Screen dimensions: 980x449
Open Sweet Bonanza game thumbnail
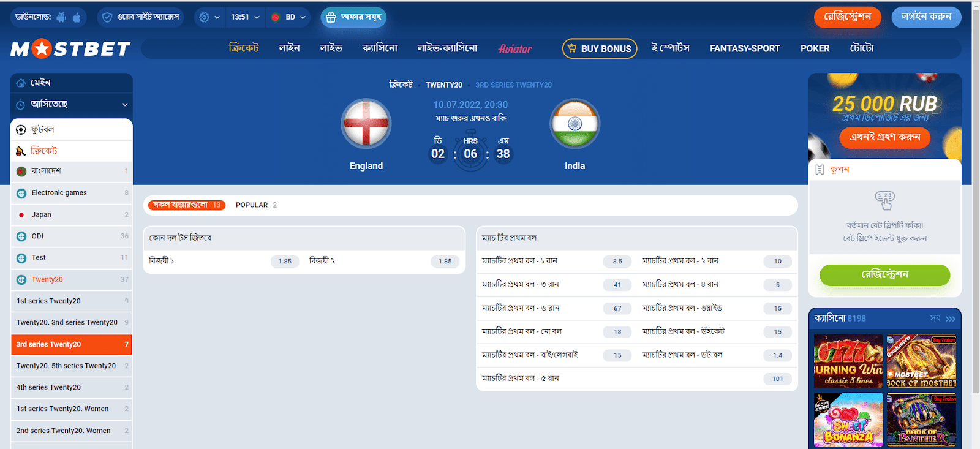tap(848, 420)
